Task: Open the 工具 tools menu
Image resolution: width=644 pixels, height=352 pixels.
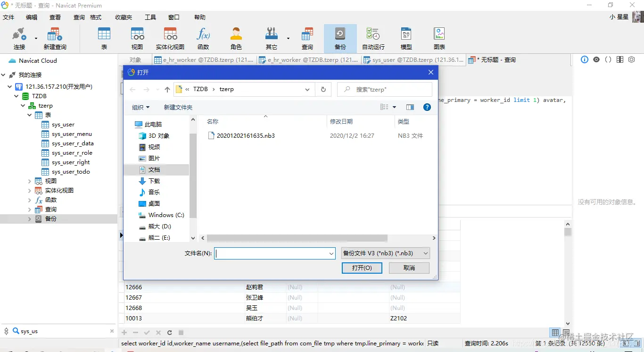Action: (150, 17)
